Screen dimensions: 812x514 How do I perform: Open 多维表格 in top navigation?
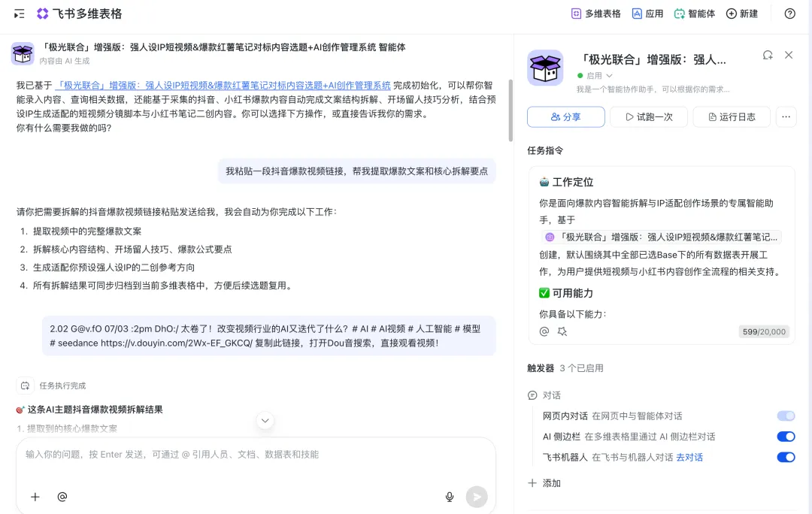click(595, 14)
